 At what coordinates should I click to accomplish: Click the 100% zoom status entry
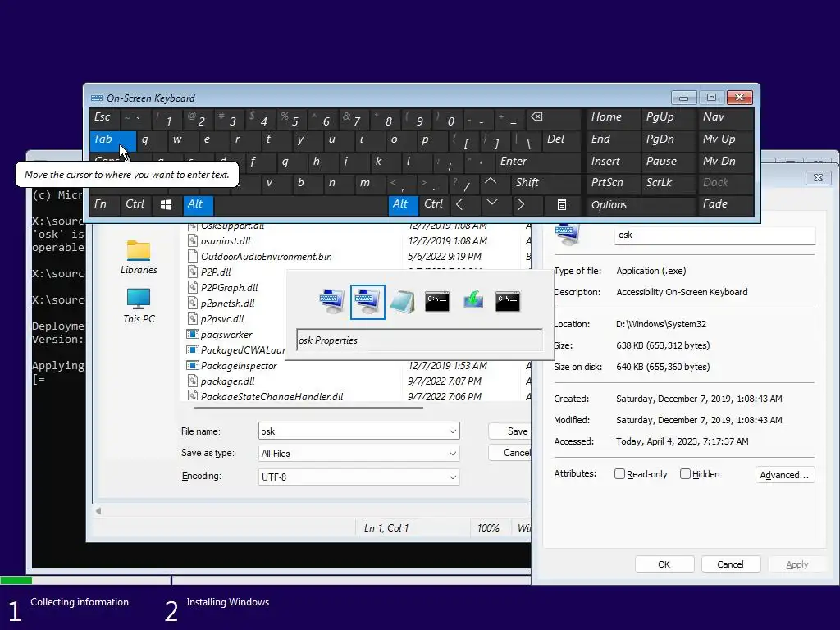488,528
